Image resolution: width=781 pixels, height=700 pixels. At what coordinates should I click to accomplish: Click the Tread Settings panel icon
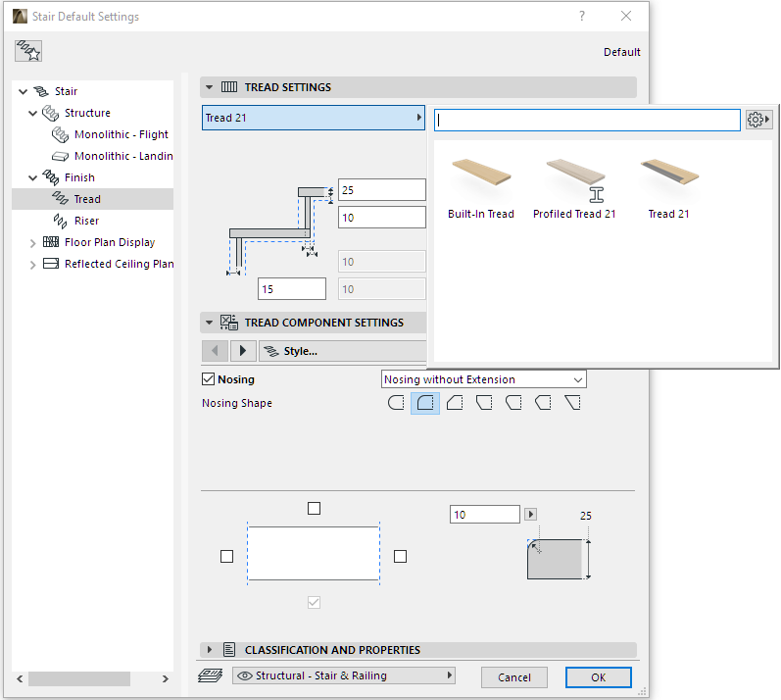[x=229, y=87]
